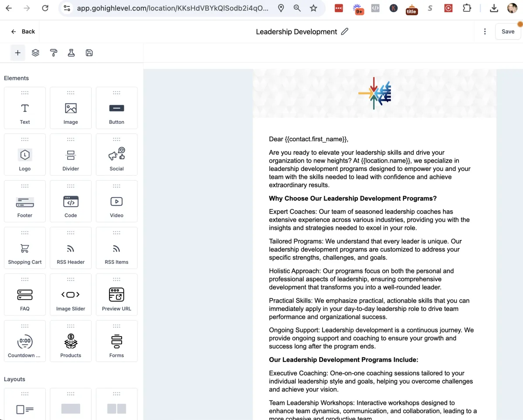Open the flask testing tab
Image resolution: width=523 pixels, height=420 pixels.
(71, 53)
